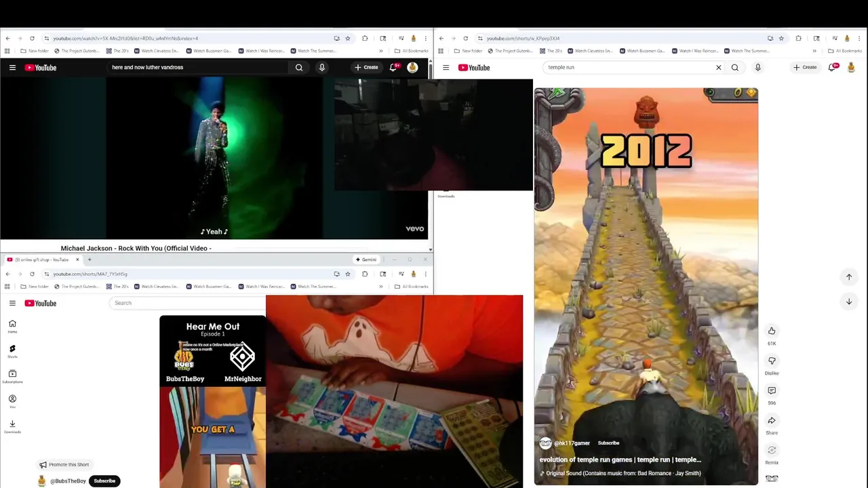Bookmark the Michael Jackson video page (star)

[x=348, y=38]
